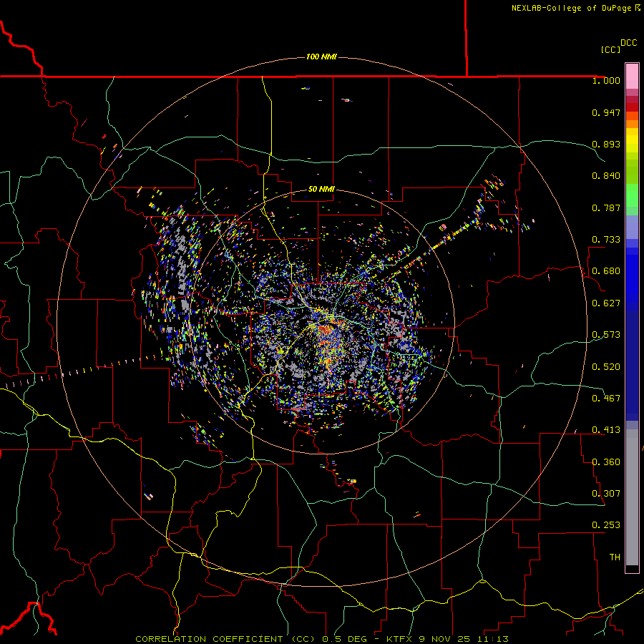Image resolution: width=644 pixels, height=644 pixels.
Task: Click the 0.947 legend value
Action: 606,112
